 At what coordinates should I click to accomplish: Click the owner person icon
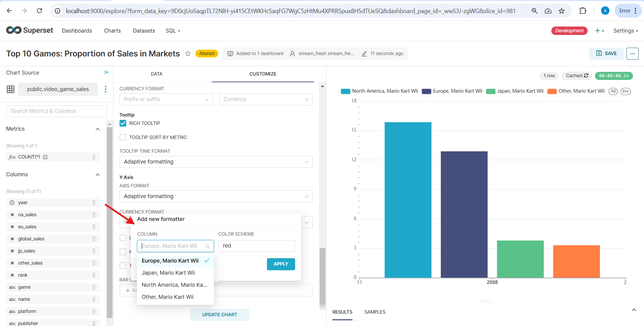tap(292, 54)
